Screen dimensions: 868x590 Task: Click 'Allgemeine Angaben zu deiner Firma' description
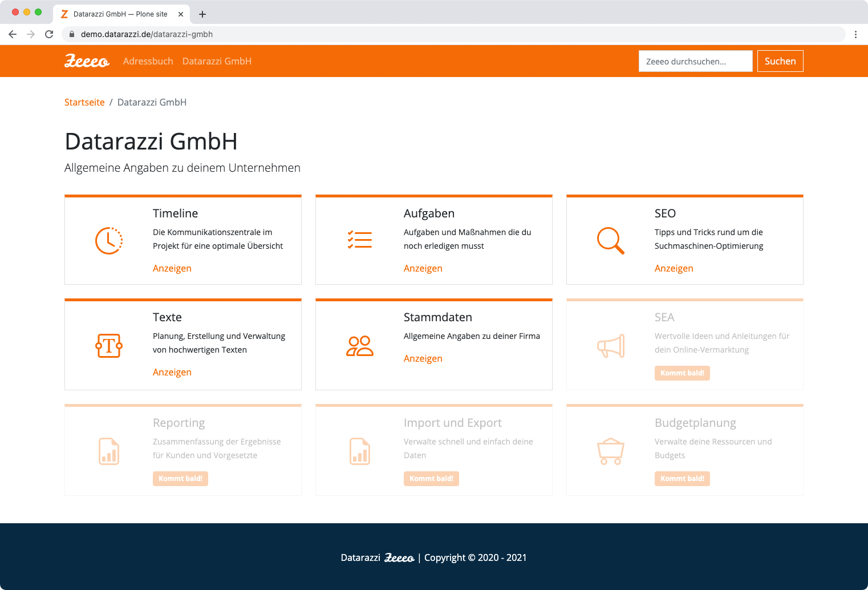click(x=472, y=336)
